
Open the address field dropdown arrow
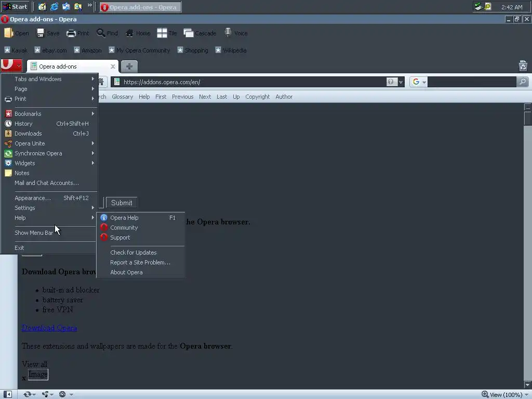click(x=401, y=82)
